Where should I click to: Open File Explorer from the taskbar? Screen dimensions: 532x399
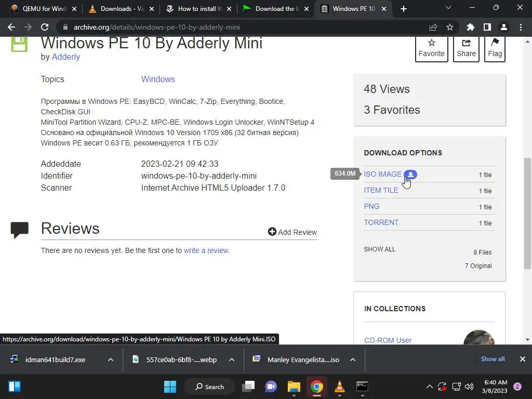pos(294,387)
